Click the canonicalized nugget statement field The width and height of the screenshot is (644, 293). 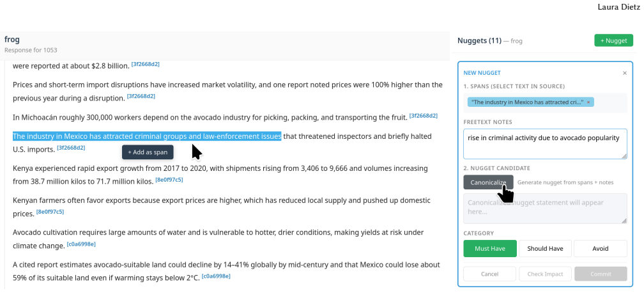click(x=545, y=209)
